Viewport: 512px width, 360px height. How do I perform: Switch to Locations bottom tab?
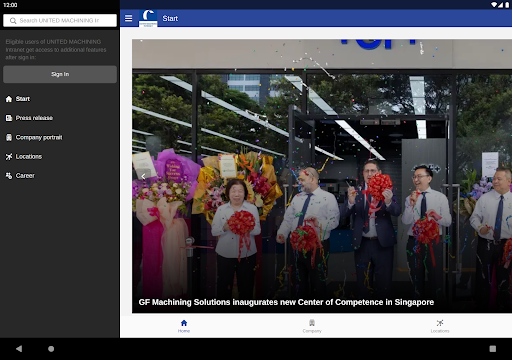point(440,326)
